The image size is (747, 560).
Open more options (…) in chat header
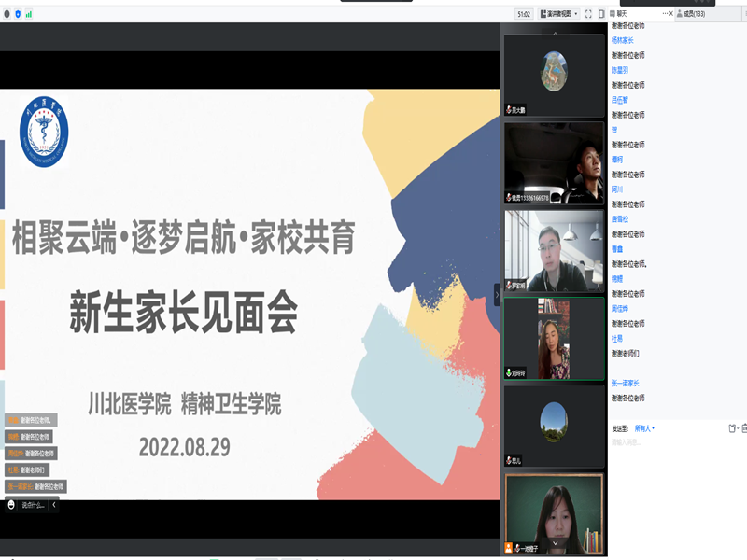(665, 13)
